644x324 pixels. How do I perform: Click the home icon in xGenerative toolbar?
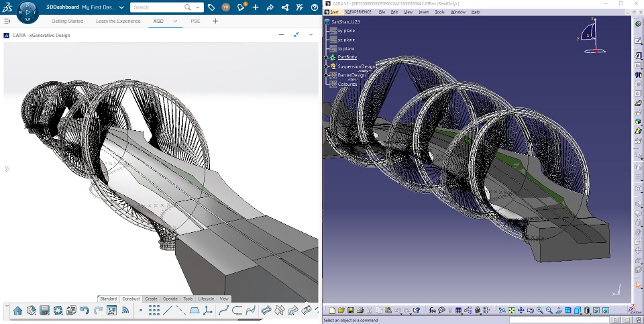(x=17, y=311)
